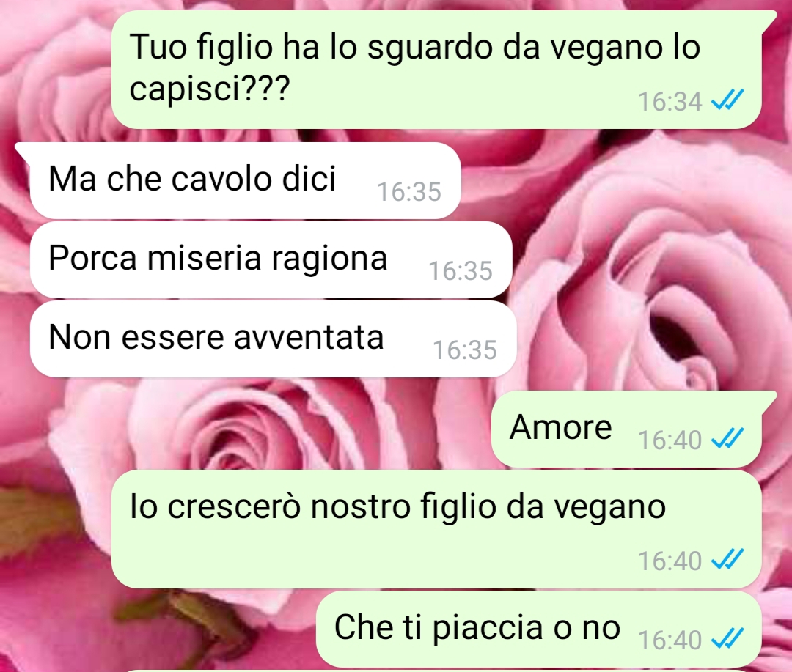Tap the 16:35 timestamp on 'Non essere avventata'

tap(465, 350)
